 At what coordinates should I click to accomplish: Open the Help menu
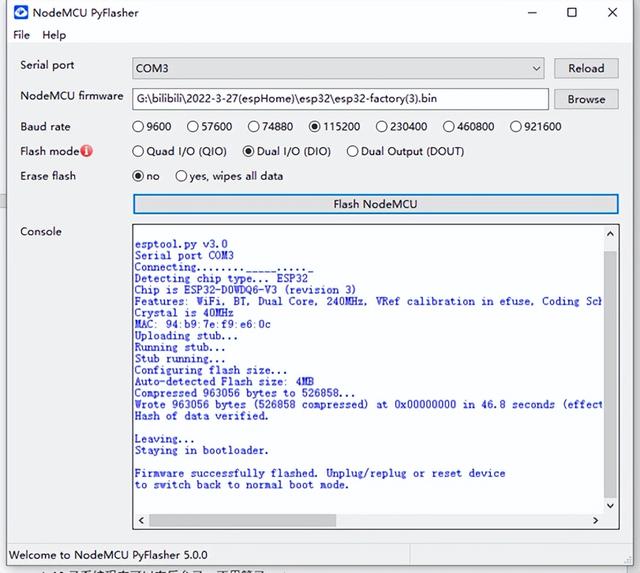pyautogui.click(x=54, y=35)
